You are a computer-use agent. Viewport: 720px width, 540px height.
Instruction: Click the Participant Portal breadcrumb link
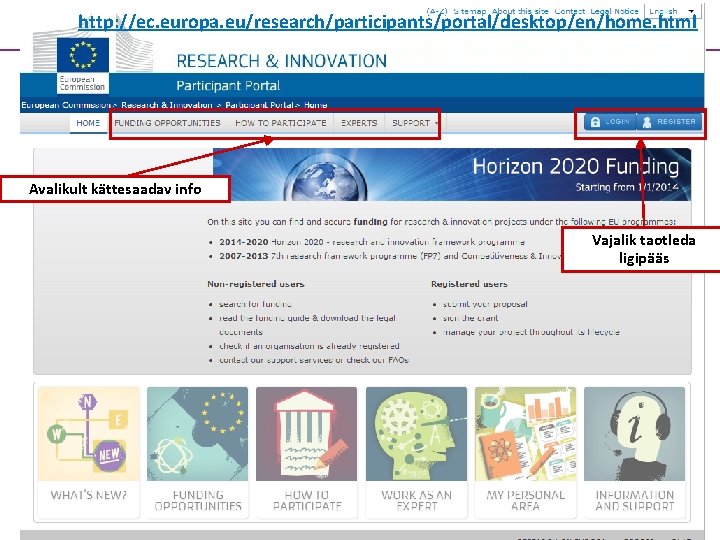tap(259, 105)
